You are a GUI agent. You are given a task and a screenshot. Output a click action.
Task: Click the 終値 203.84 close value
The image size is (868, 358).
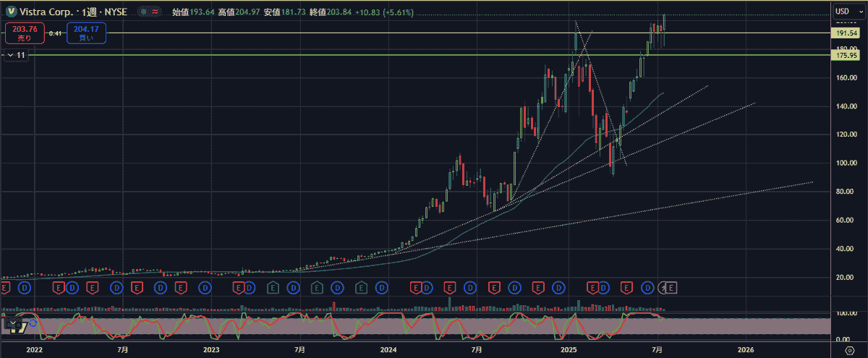tap(332, 12)
